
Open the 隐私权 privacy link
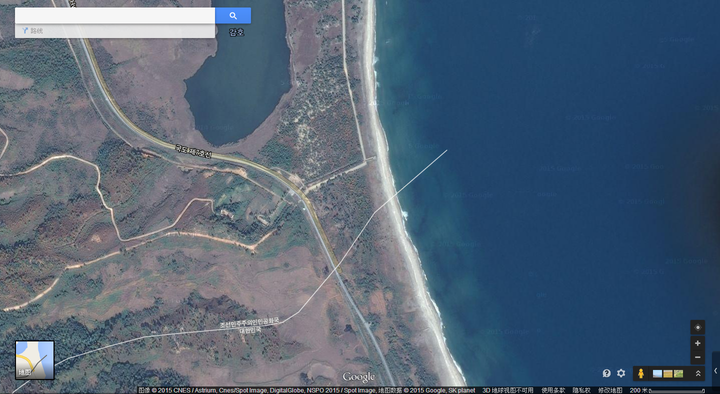(581, 390)
